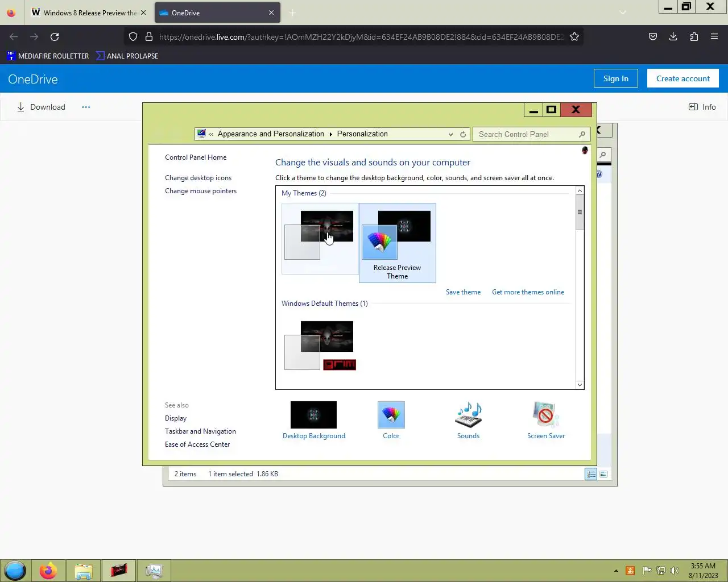This screenshot has height=582, width=728.
Task: Click the refresh button in Control Panel address bar
Action: click(x=463, y=134)
